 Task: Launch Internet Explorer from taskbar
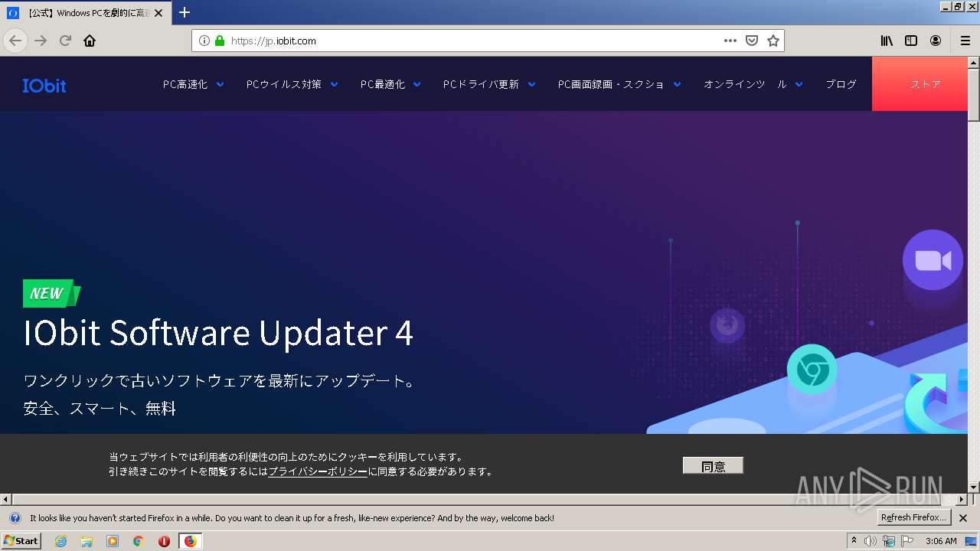pyautogui.click(x=60, y=541)
